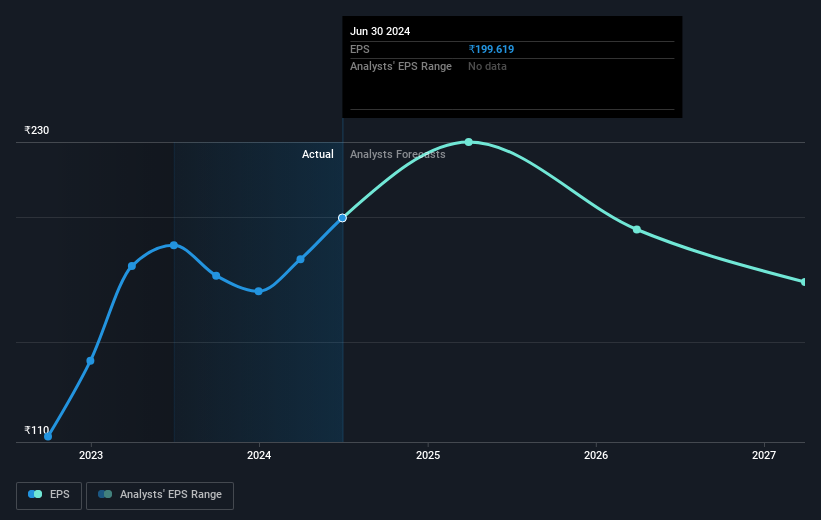
Task: Click the 2027 axis label
Action: 764,456
